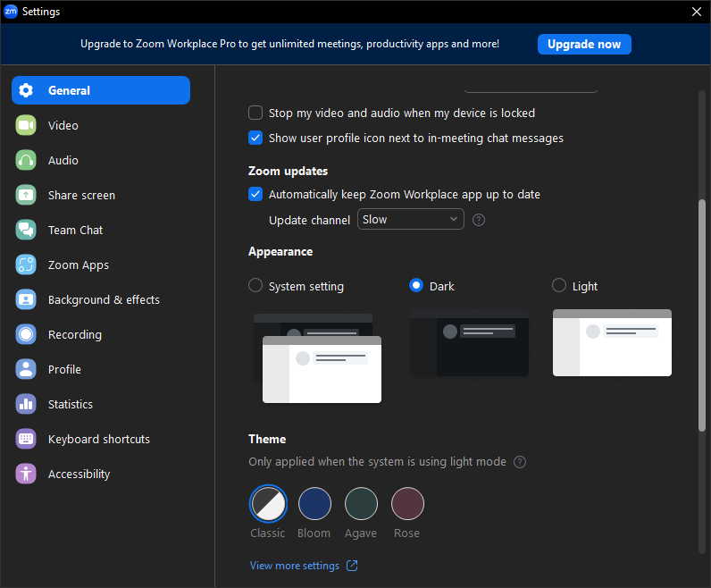This screenshot has width=711, height=588.
Task: Click the Accessibility figure icon
Action: point(26,474)
